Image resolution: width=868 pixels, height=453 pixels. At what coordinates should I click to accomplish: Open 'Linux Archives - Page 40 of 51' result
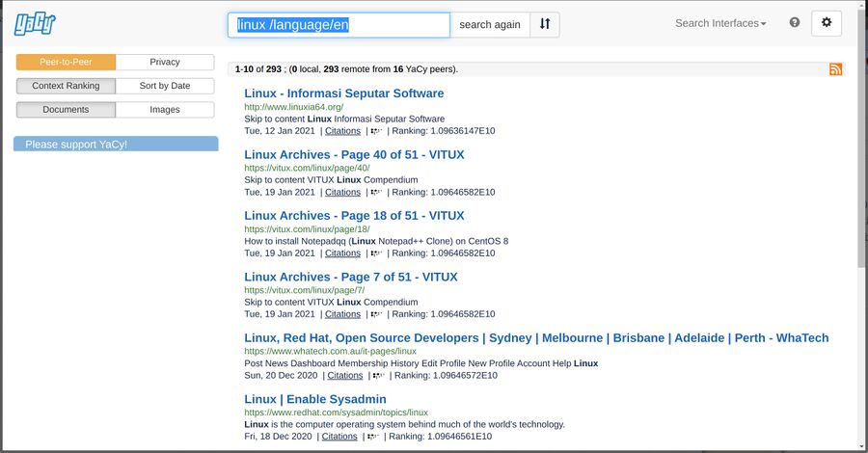point(354,155)
